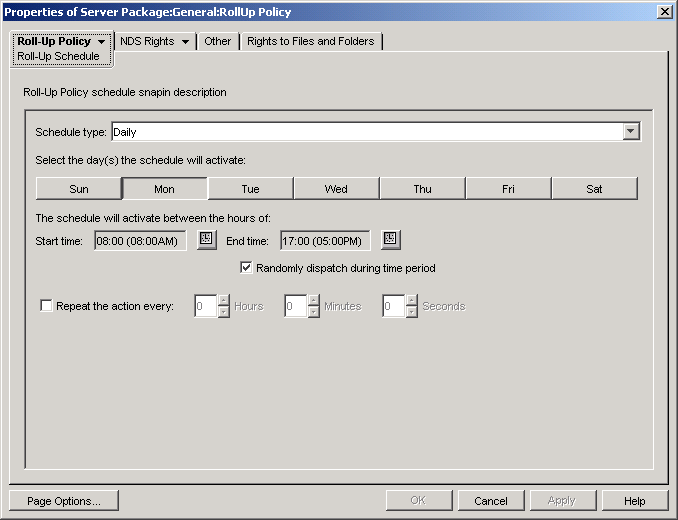Click the Apply button
Viewport: 678px width, 520px height.
click(x=563, y=501)
